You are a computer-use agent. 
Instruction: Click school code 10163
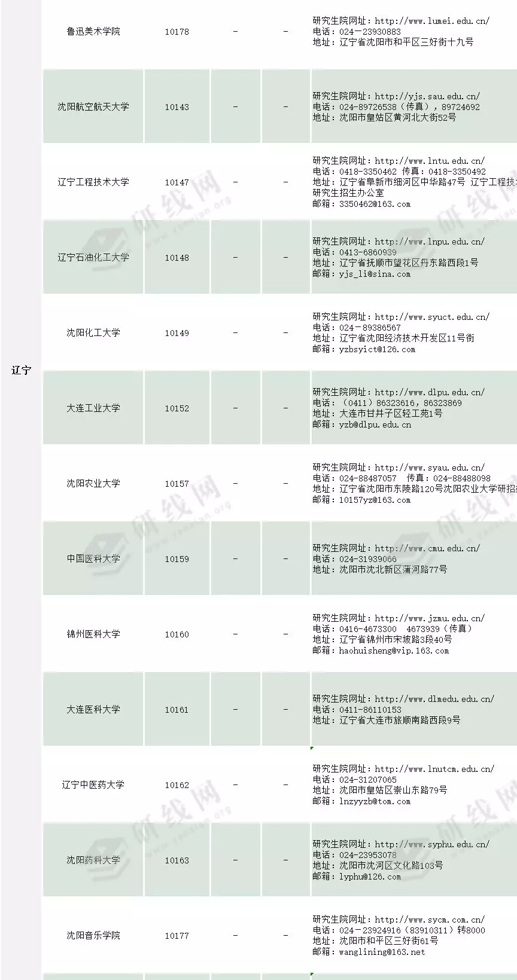coord(177,860)
